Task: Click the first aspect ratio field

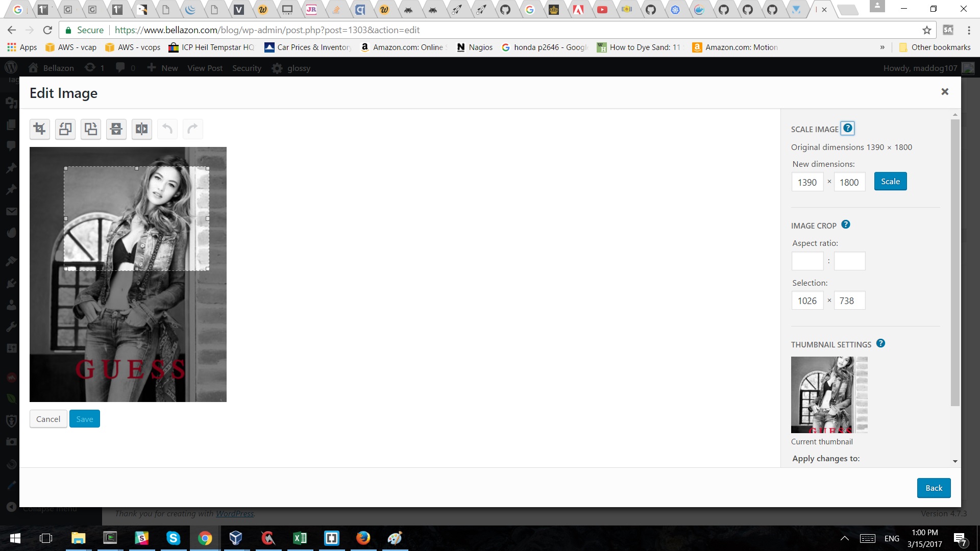Action: point(807,261)
